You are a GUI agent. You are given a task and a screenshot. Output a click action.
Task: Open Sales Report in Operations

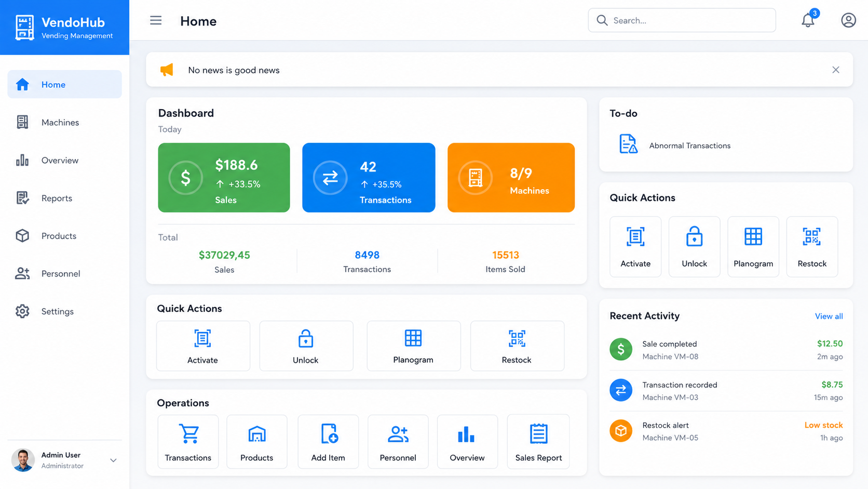[x=538, y=442]
